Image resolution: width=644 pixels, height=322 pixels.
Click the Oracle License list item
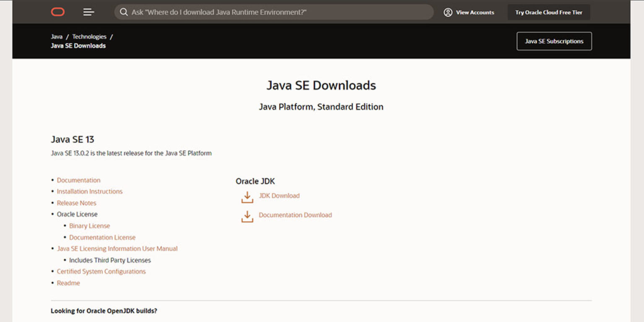click(77, 214)
